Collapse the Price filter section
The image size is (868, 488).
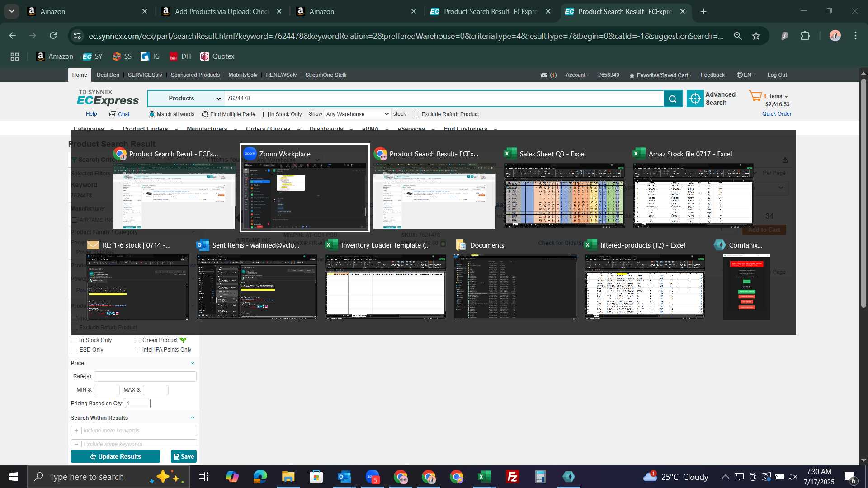(193, 363)
